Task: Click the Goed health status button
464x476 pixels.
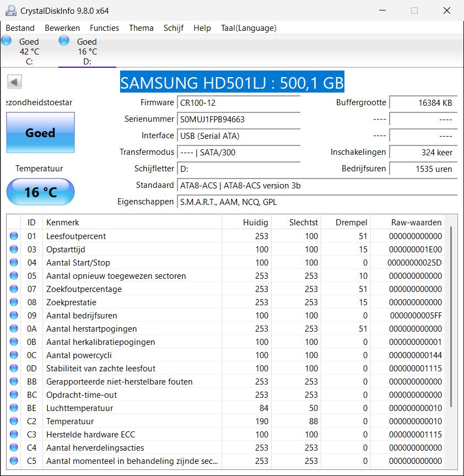Action: click(40, 132)
